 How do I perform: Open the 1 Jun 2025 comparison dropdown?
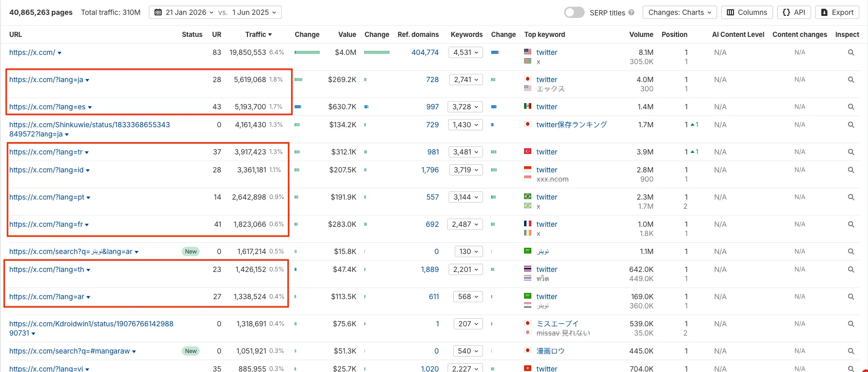(x=254, y=12)
